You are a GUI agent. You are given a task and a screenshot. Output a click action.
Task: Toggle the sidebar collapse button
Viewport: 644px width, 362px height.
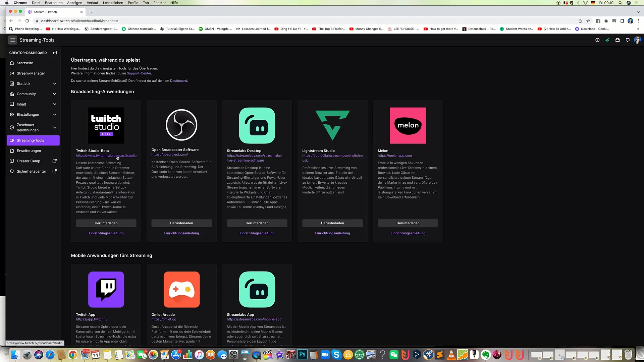(54, 53)
